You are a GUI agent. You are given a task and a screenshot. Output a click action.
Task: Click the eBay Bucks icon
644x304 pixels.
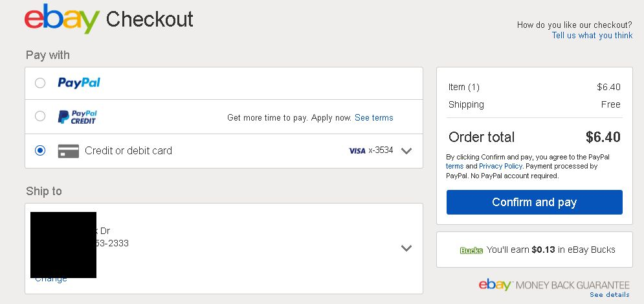tap(471, 250)
